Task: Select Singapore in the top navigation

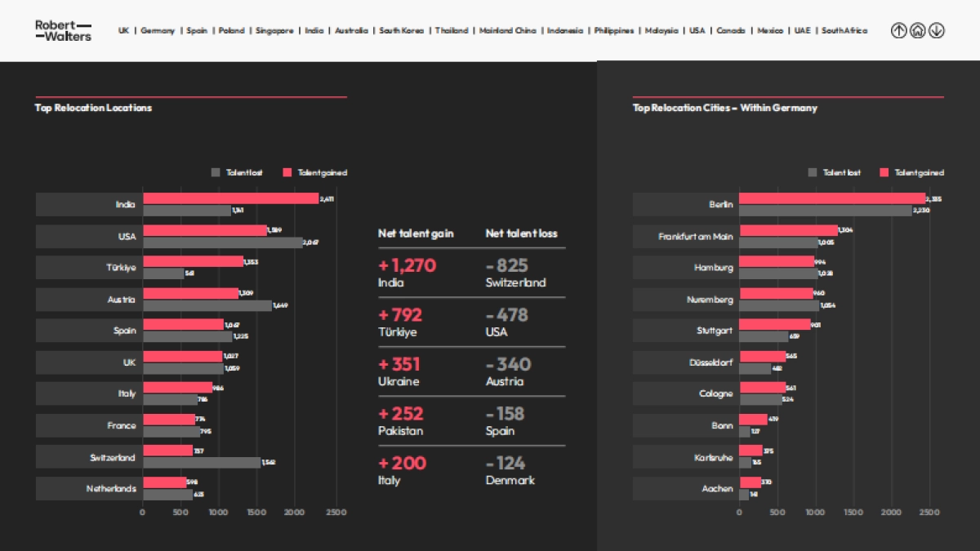Action: (x=274, y=31)
